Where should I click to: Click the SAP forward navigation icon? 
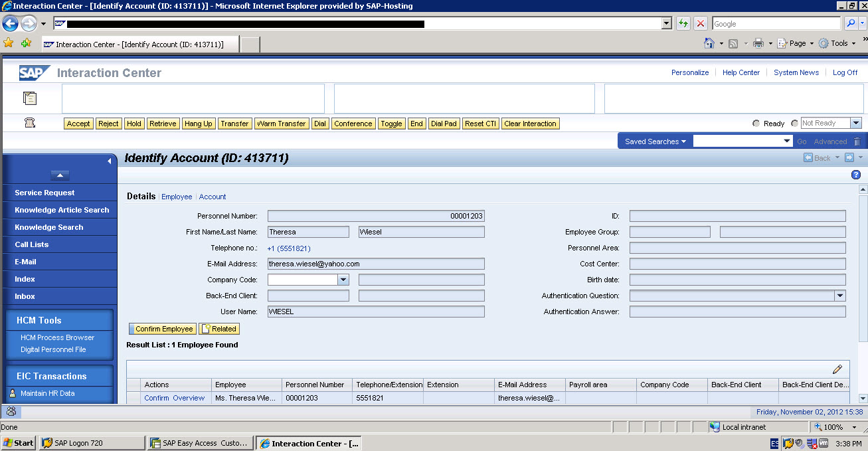coord(849,158)
